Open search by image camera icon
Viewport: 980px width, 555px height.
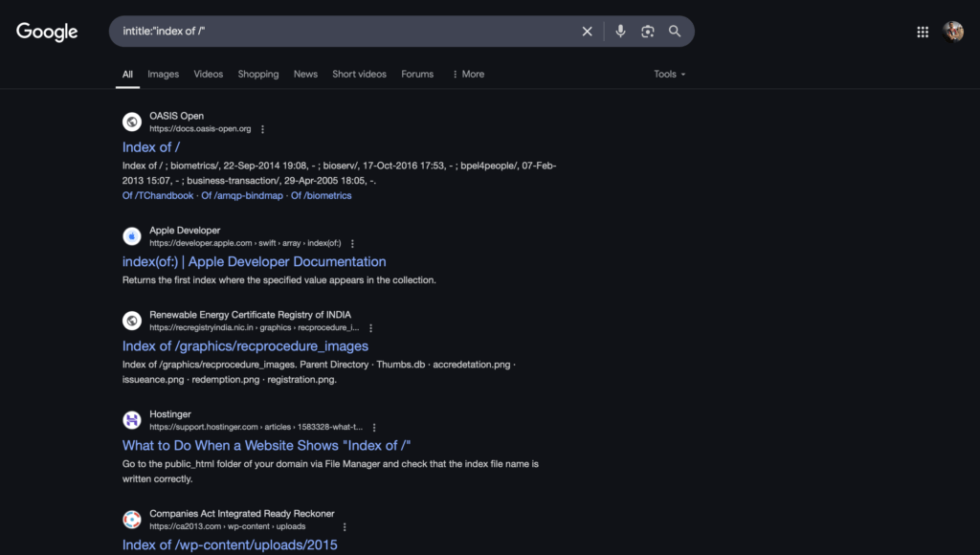pos(648,32)
